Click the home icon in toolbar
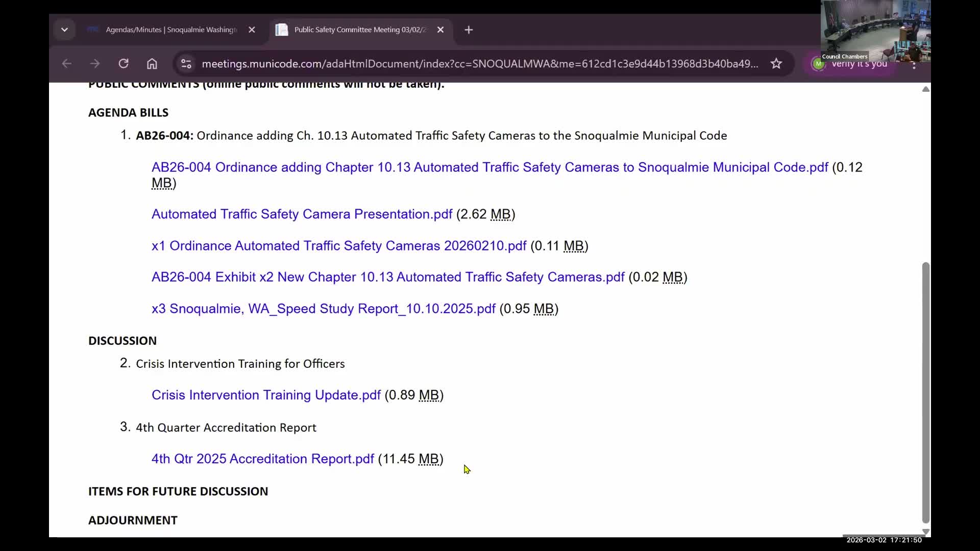Screen dimensions: 980x551 tap(152, 64)
